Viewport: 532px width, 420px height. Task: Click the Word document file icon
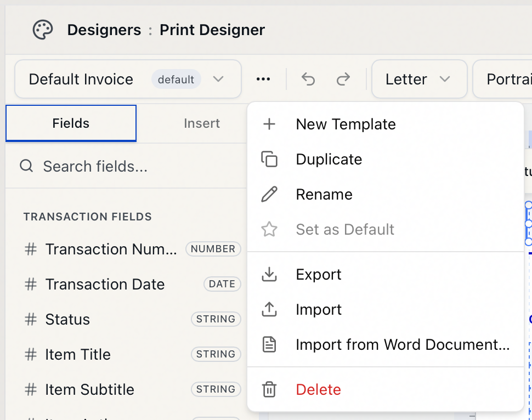coord(269,344)
